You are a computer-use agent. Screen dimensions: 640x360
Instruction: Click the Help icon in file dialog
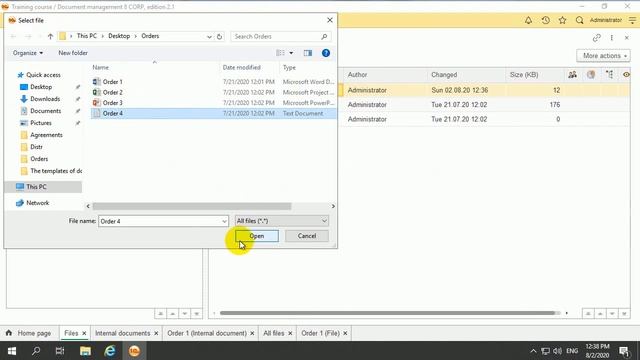point(326,53)
